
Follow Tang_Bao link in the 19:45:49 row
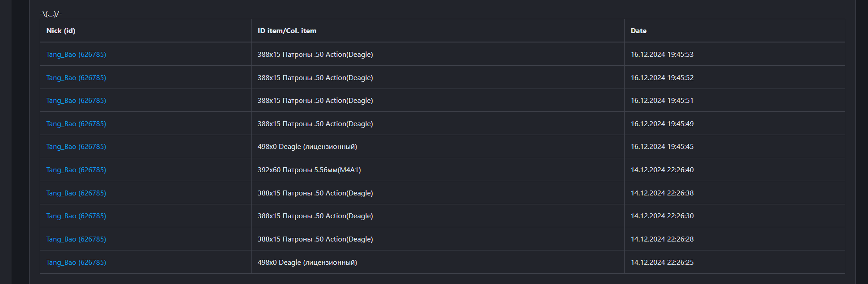pyautogui.click(x=76, y=124)
